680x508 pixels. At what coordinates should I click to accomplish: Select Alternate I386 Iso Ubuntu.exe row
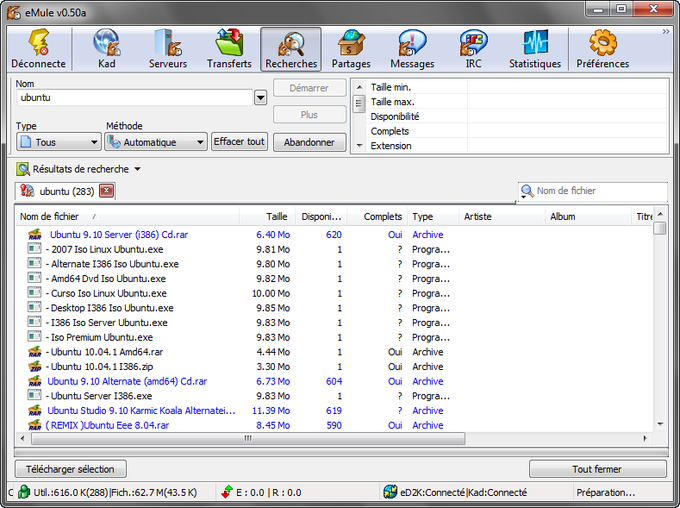334,264
